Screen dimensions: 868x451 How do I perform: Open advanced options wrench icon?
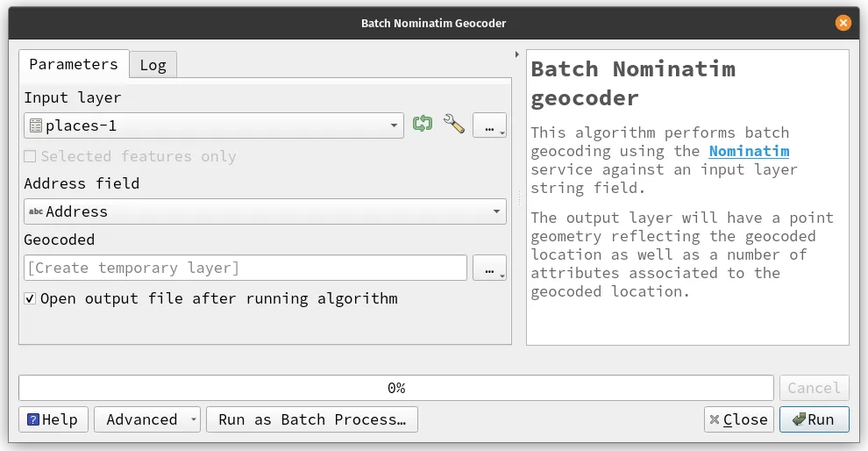click(454, 124)
